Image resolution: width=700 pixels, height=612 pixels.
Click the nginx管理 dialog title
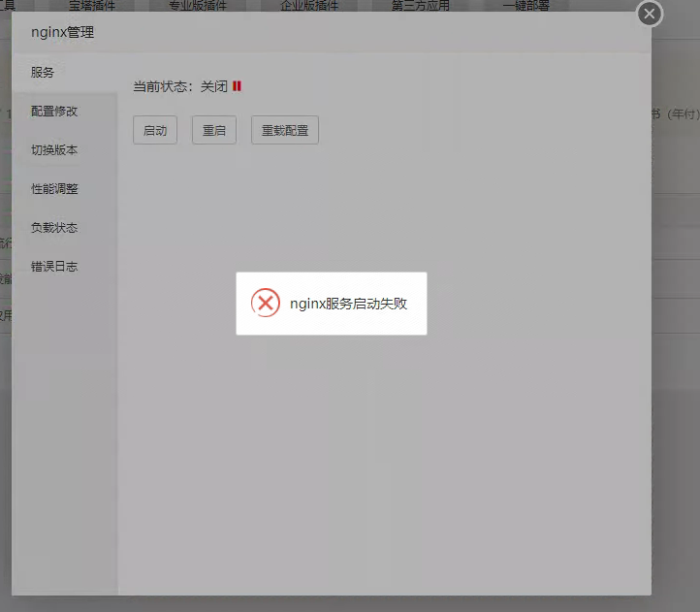point(62,32)
